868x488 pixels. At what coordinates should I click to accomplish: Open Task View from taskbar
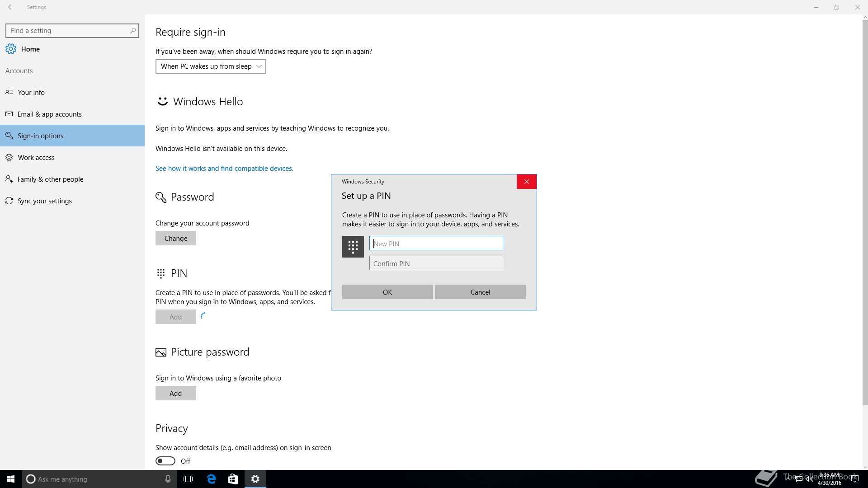pyautogui.click(x=189, y=479)
